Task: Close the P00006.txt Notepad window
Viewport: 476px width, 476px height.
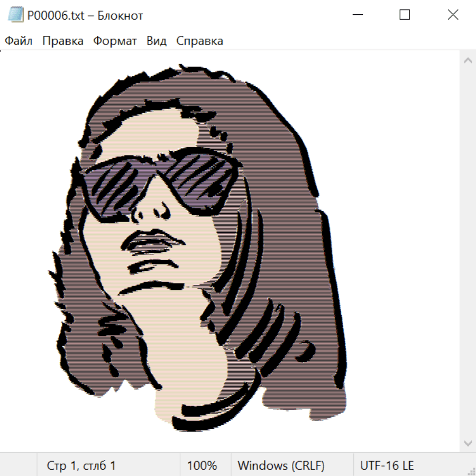Action: click(x=453, y=15)
